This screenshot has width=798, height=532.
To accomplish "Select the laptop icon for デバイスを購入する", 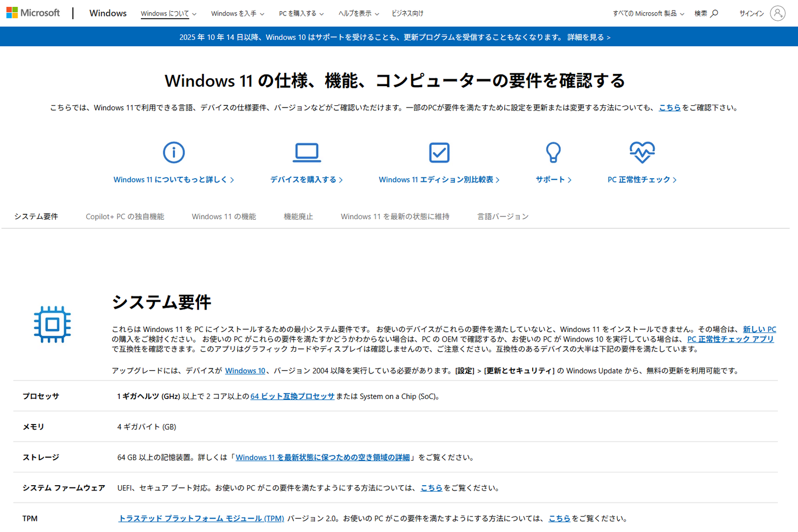I will (306, 153).
